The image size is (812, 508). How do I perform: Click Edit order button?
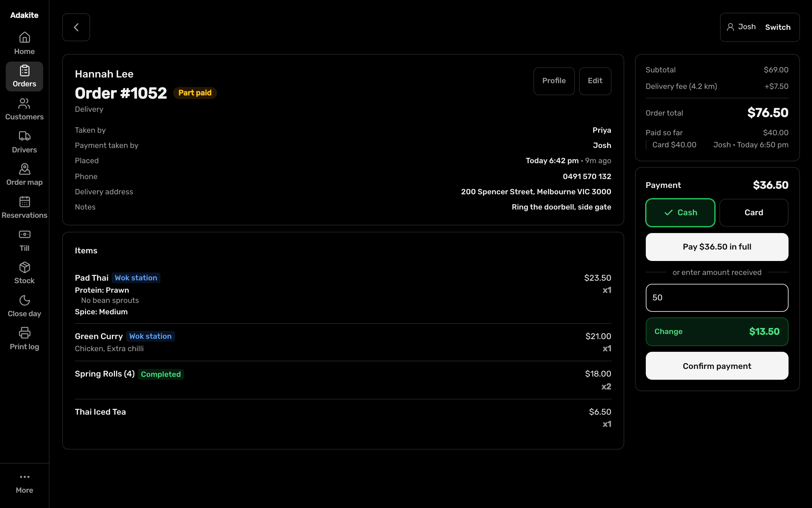pyautogui.click(x=595, y=81)
